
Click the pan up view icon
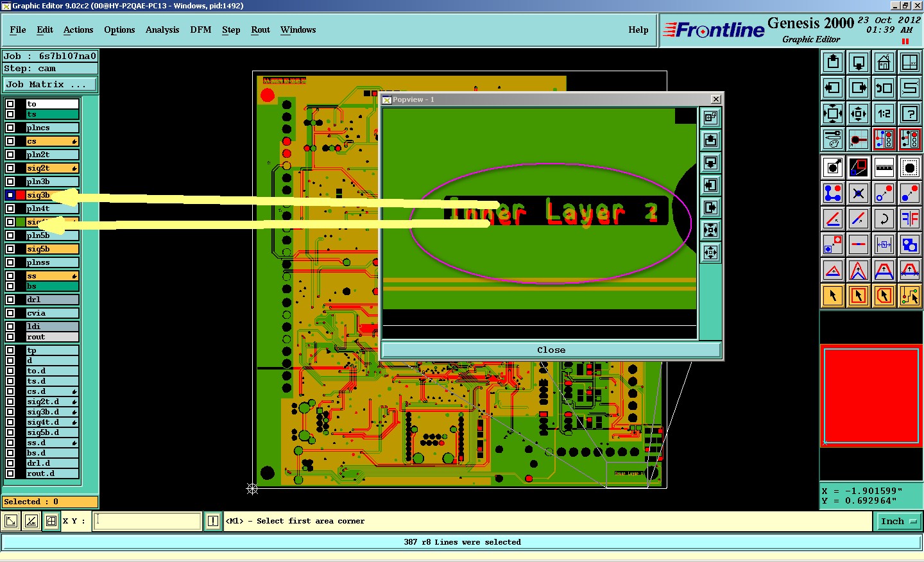(x=833, y=62)
